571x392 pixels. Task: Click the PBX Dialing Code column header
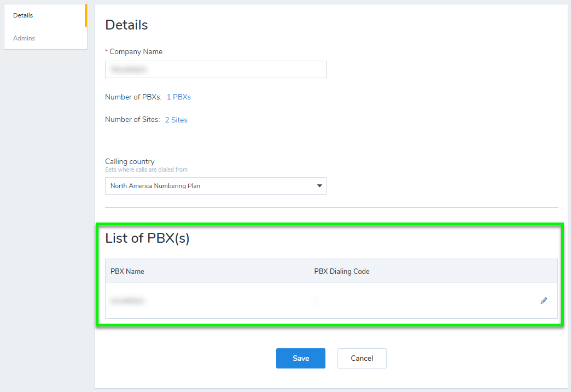click(x=342, y=272)
